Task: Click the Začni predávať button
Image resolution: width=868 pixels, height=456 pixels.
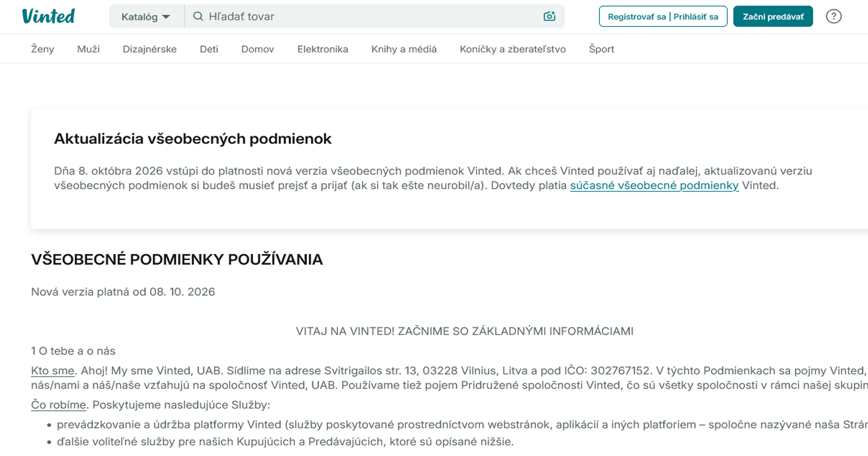Action: point(773,16)
